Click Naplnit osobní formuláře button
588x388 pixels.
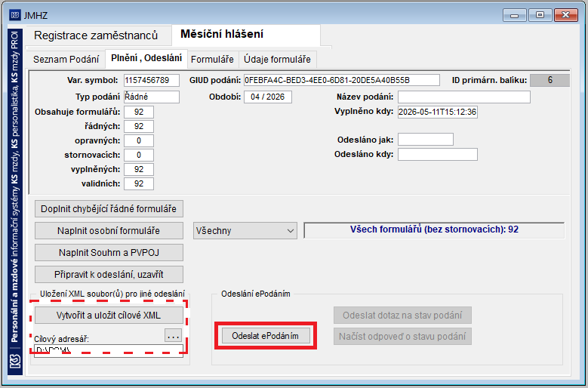(x=109, y=230)
